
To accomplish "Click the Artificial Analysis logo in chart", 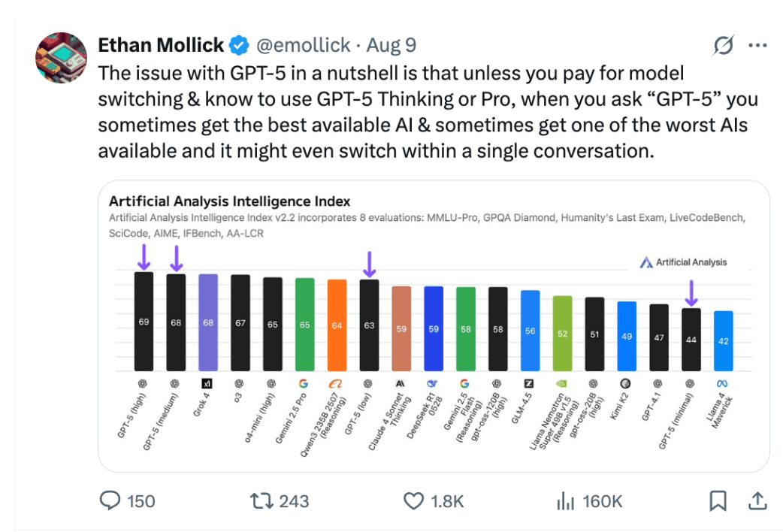I will click(683, 262).
